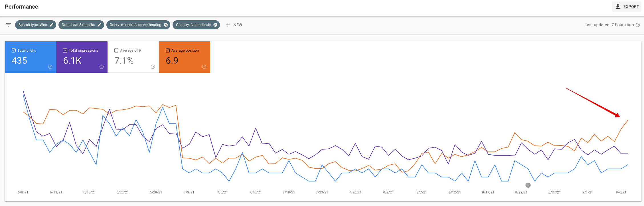This screenshot has height=206, width=644.
Task: Uncheck the Total impressions checkbox
Action: [65, 51]
